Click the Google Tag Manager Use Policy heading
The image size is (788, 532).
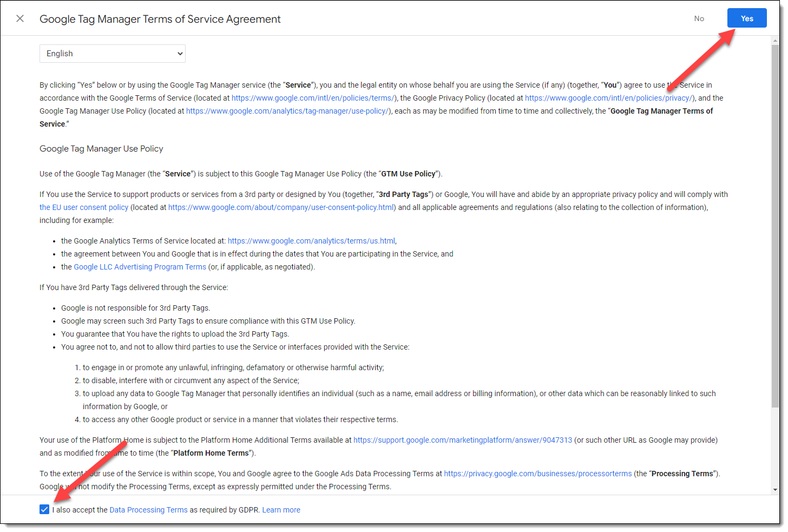point(101,149)
